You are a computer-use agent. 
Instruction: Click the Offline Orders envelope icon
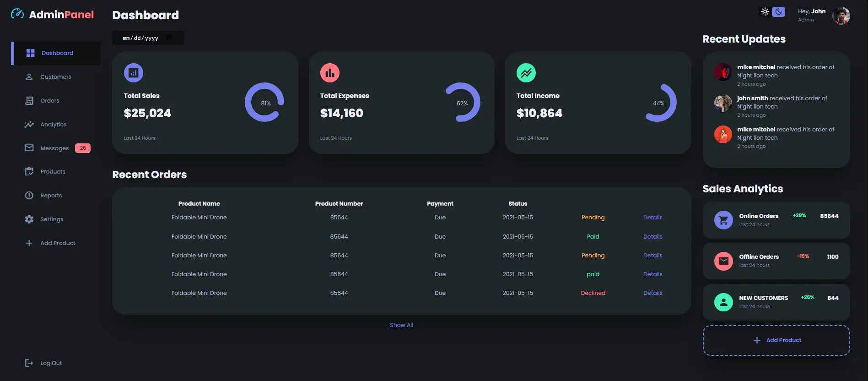pos(723,261)
